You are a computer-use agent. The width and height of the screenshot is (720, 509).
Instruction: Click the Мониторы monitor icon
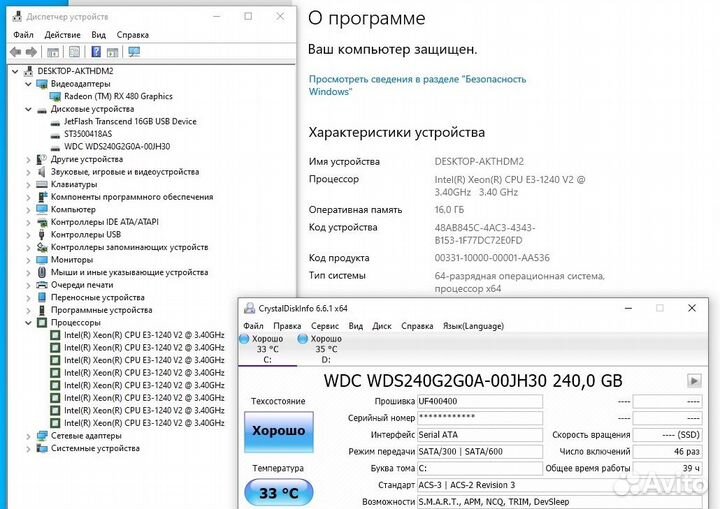[x=42, y=260]
